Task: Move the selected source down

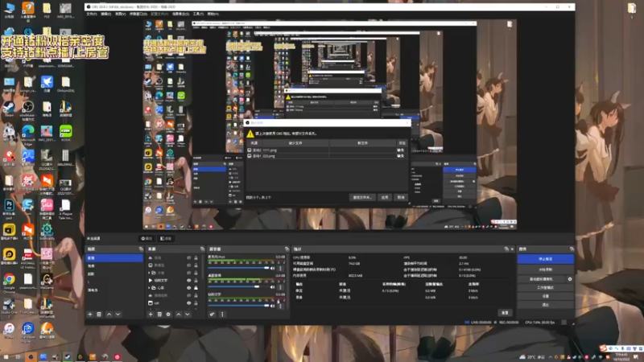Action: point(188,315)
